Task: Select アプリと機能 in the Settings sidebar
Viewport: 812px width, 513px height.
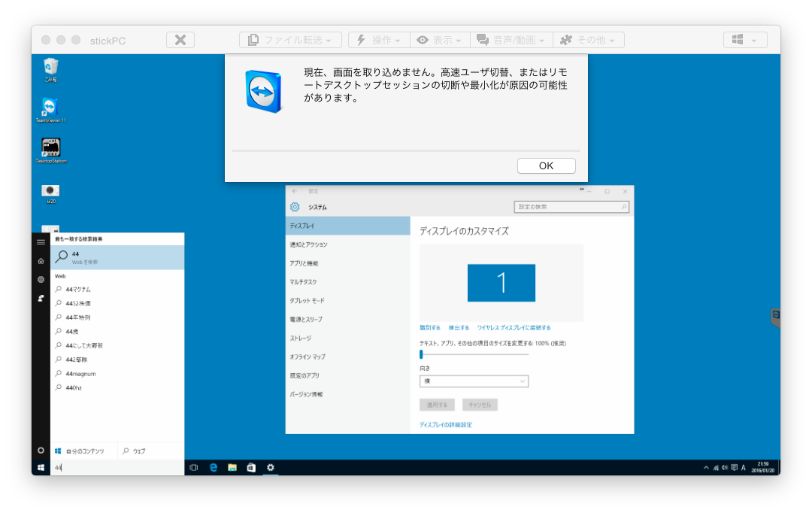Action: coord(347,263)
